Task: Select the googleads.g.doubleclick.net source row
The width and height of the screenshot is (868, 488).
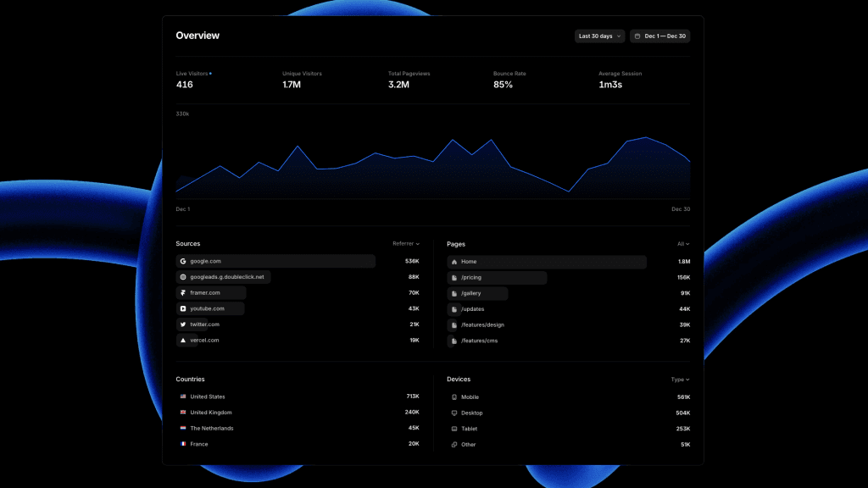Action: tap(298, 277)
